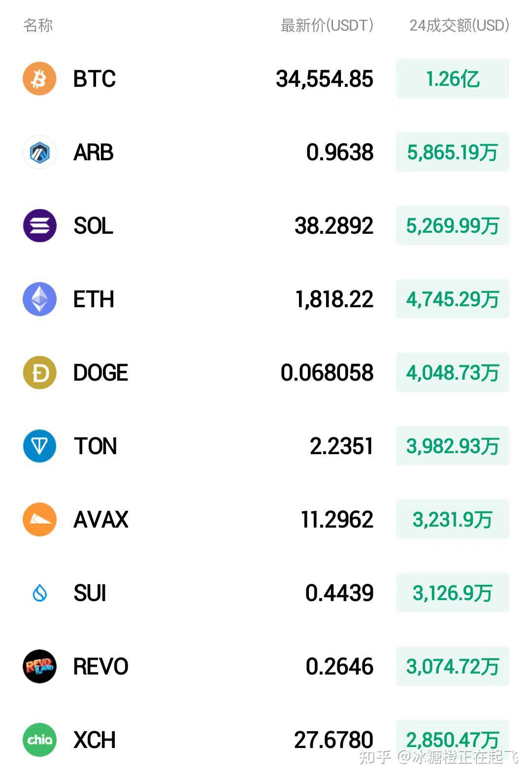This screenshot has height=779, width=532.
Task: Select the Arbitrum ARB logo icon
Action: pos(39,152)
